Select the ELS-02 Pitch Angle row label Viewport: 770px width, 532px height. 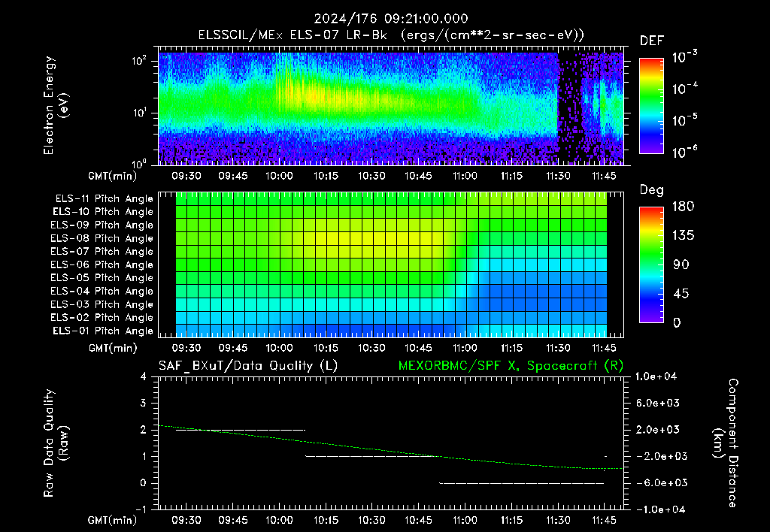pyautogui.click(x=102, y=318)
